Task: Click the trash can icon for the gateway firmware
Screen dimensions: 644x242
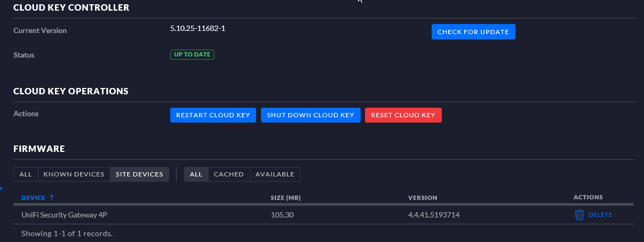Action: 579,215
